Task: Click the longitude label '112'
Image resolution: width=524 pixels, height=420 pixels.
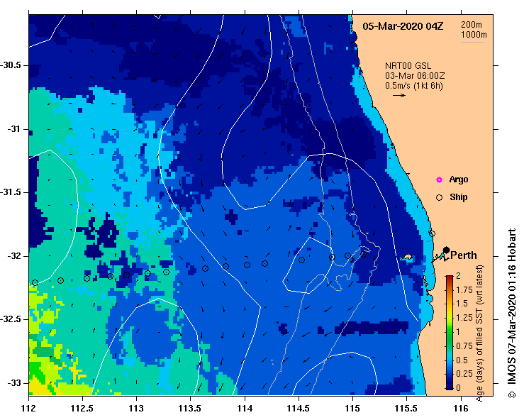Action: pyautogui.click(x=29, y=409)
